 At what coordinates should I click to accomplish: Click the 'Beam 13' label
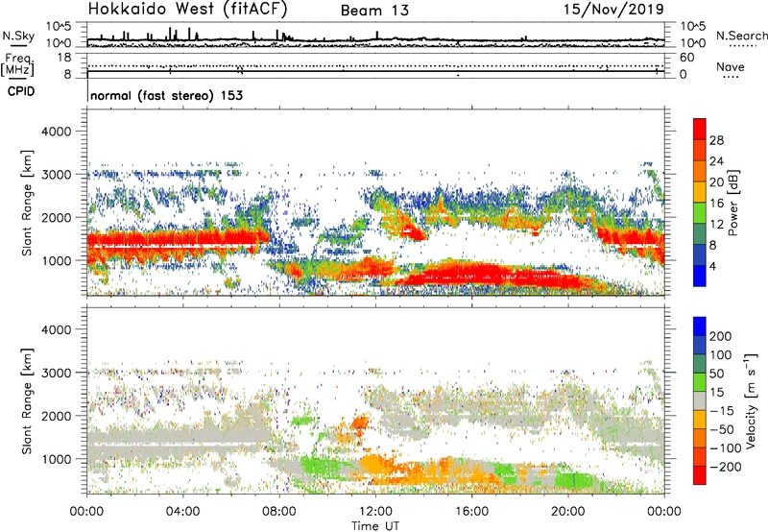(x=374, y=11)
